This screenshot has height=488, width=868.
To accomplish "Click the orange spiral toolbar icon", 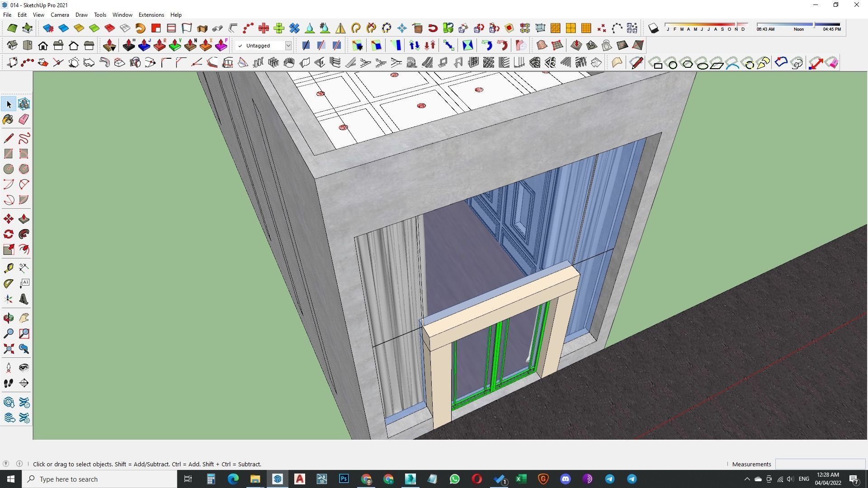I will (141, 28).
